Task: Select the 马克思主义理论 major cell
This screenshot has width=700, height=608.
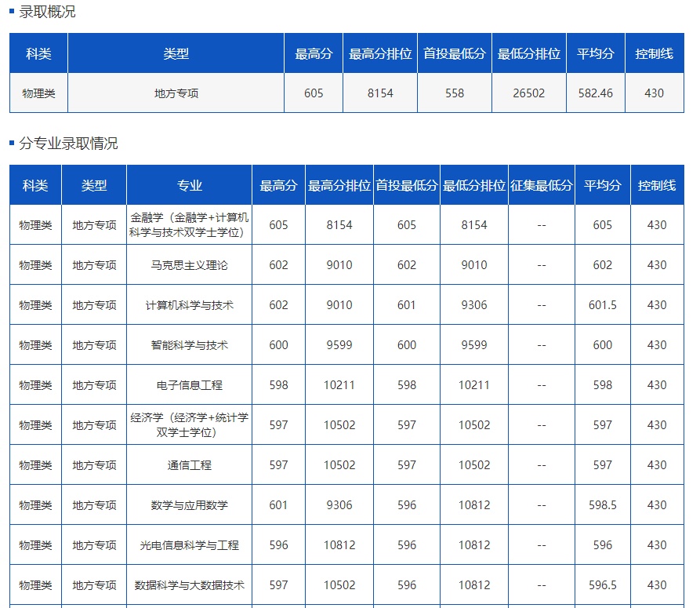Action: [x=189, y=265]
